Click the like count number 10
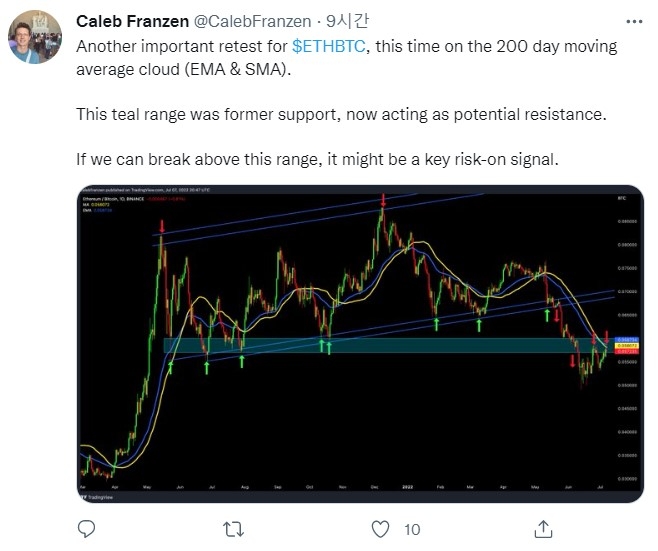This screenshot has height=551, width=658. coord(413,527)
